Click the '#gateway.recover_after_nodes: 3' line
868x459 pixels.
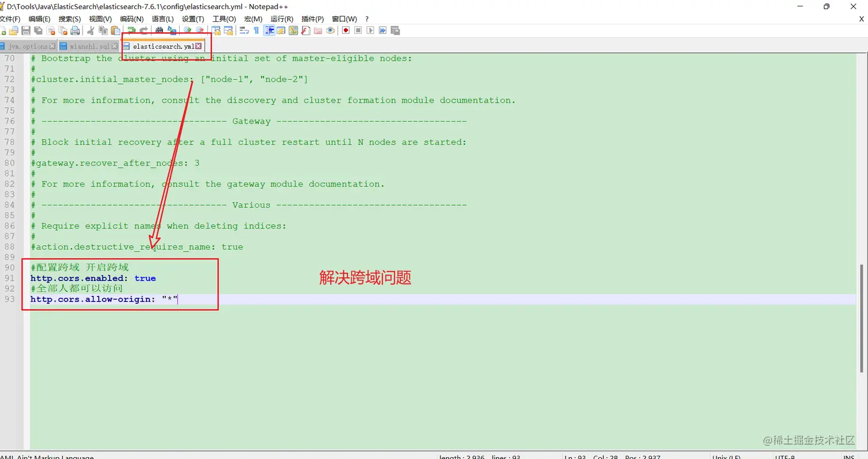115,163
